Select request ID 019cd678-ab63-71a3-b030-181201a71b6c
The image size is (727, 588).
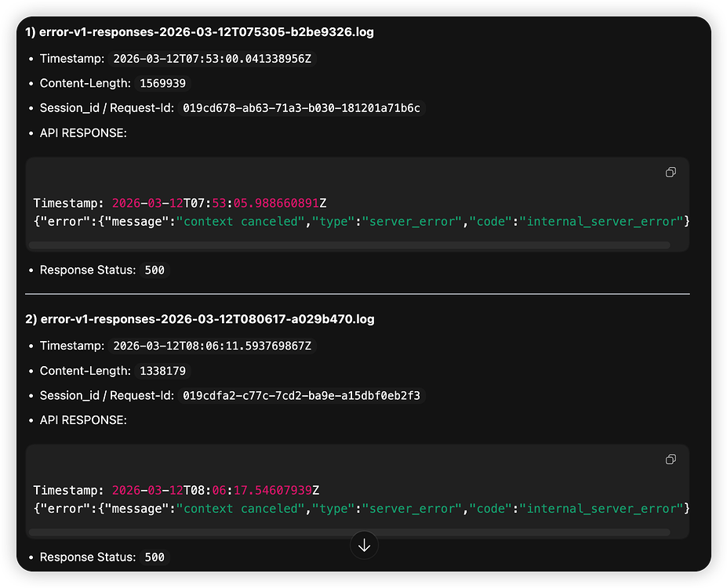(301, 108)
